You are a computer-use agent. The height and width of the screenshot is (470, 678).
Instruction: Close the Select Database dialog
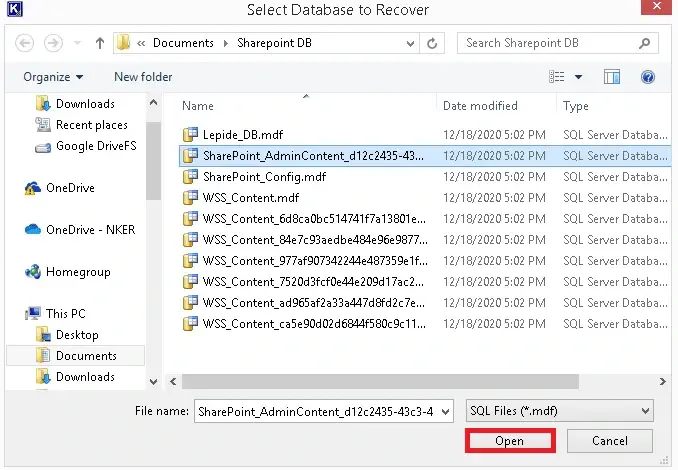[x=656, y=7]
